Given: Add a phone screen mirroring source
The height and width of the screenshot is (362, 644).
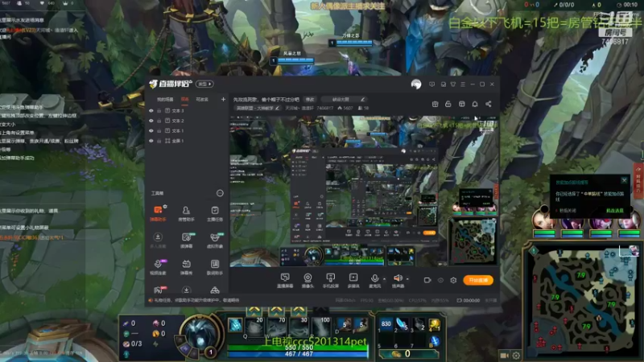Looking at the screenshot, I should 330,281.
